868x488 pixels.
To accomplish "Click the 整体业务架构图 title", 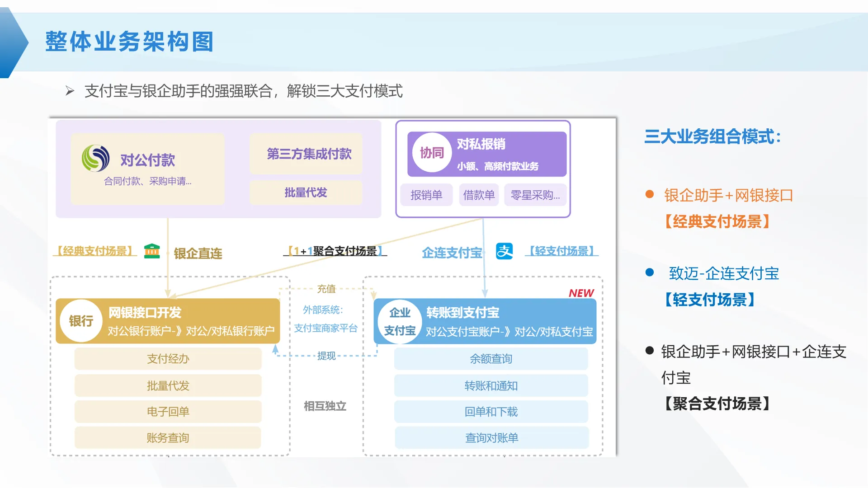I will (x=129, y=42).
